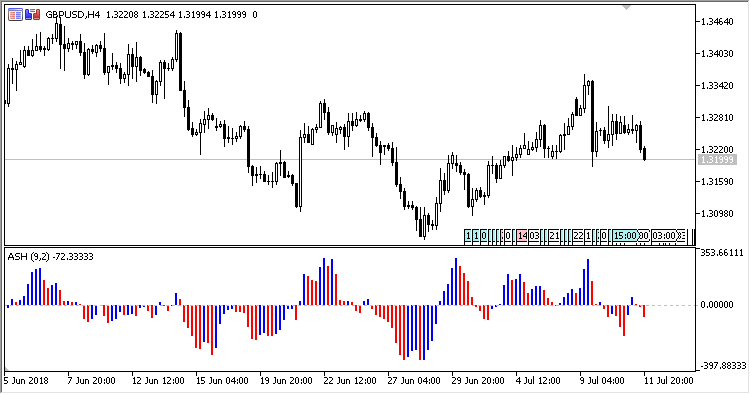Click the 9 Jul 04:00 time label

tap(602, 381)
